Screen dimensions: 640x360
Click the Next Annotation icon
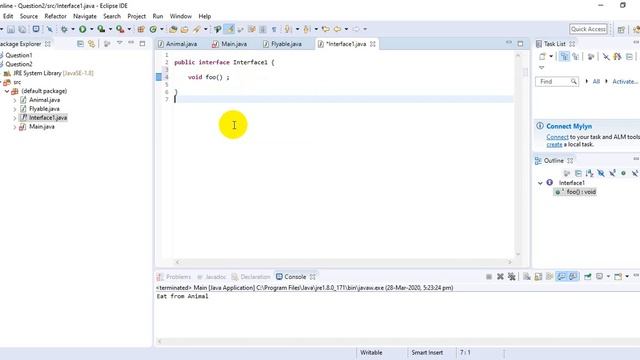pyautogui.click(x=288, y=29)
